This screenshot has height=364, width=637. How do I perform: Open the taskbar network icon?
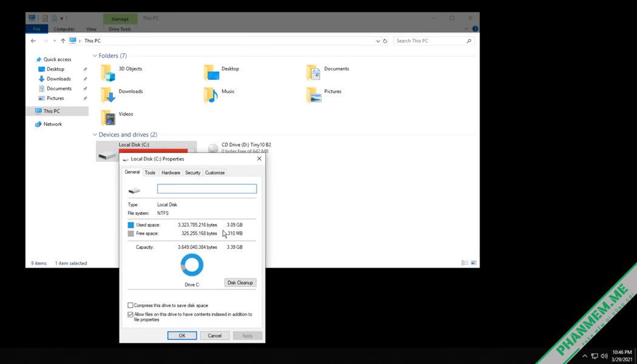(x=595, y=356)
